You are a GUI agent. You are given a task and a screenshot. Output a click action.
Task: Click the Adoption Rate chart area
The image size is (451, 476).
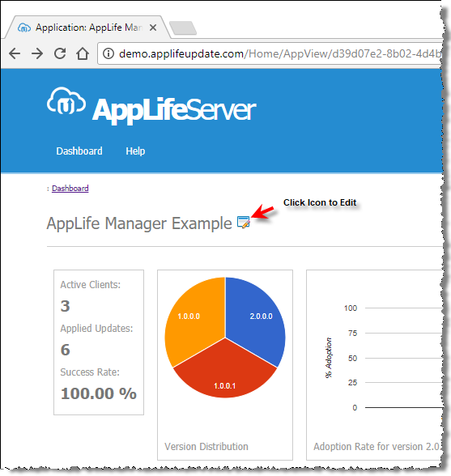[374, 365]
